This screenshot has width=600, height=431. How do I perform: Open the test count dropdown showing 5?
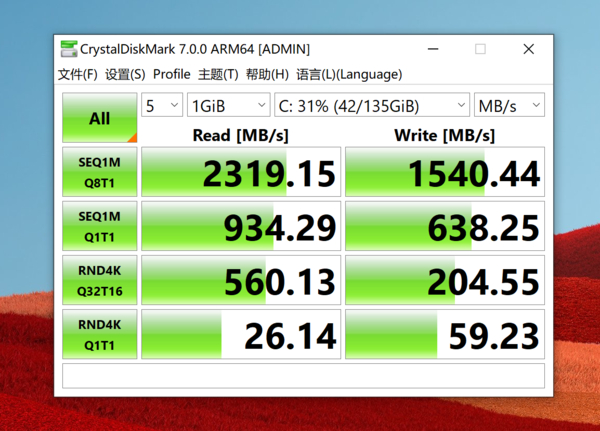[162, 105]
